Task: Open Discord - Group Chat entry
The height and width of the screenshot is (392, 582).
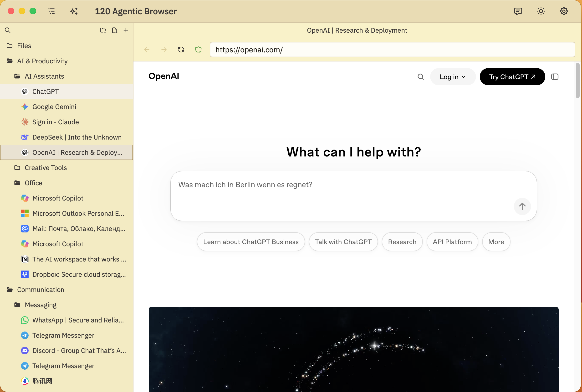Action: [x=66, y=351]
